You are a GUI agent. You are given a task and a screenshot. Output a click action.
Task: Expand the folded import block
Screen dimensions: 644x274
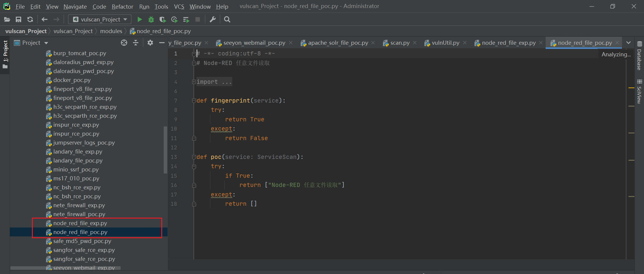(194, 82)
